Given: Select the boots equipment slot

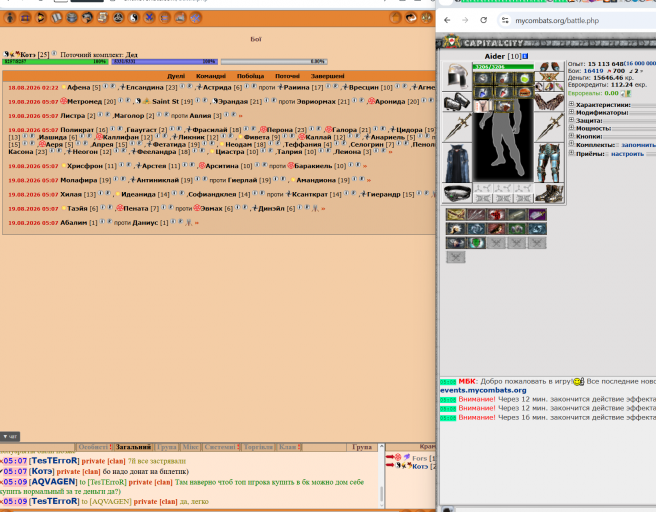Looking at the screenshot, I should coord(549,193).
